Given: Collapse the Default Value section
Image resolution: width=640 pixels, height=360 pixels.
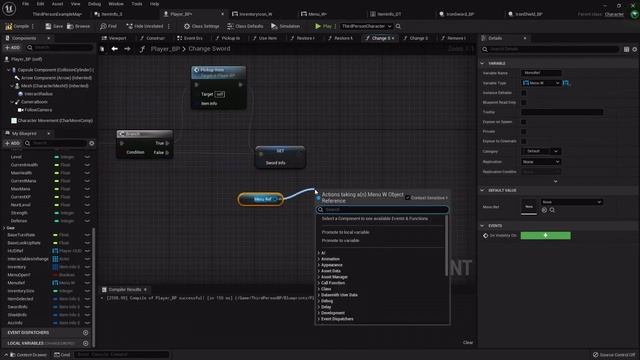Looking at the screenshot, I should coord(482,191).
